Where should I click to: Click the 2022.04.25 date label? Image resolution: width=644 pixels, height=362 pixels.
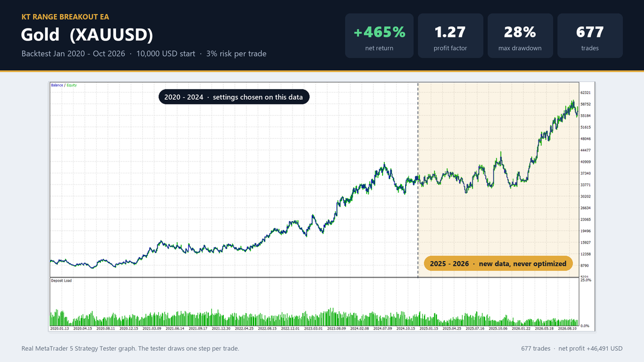coord(245,328)
